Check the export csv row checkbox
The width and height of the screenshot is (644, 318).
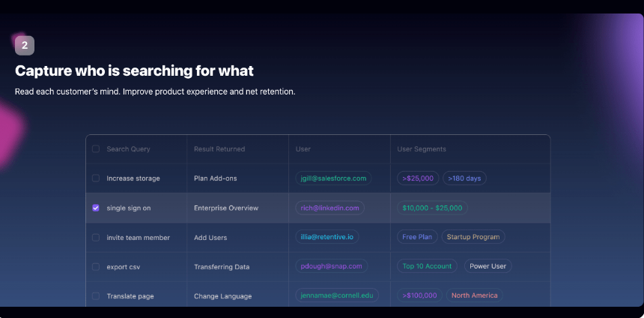[96, 266]
